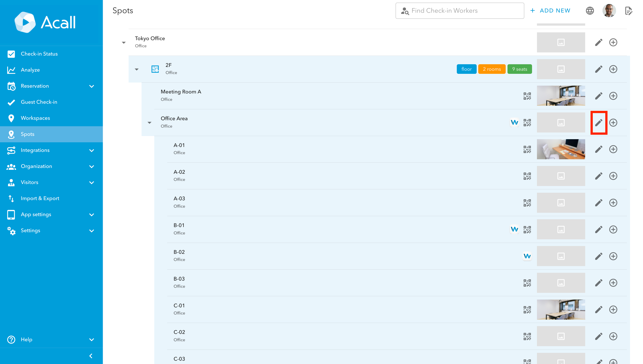Select the C-02 row name
This screenshot has height=364, width=643.
179,332
